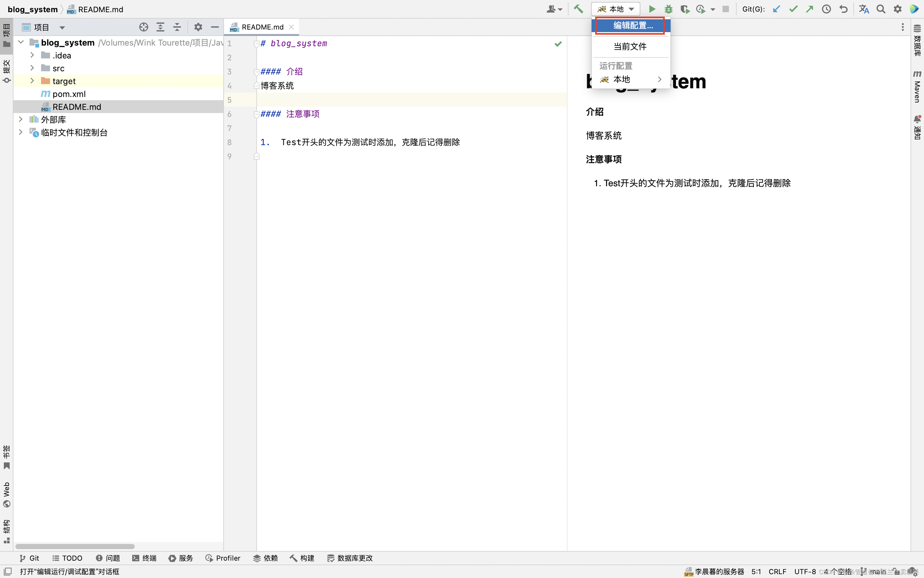Screen dimensions: 924x578
Task: Expand 临时文件和控制台 node
Action: pyautogui.click(x=21, y=132)
